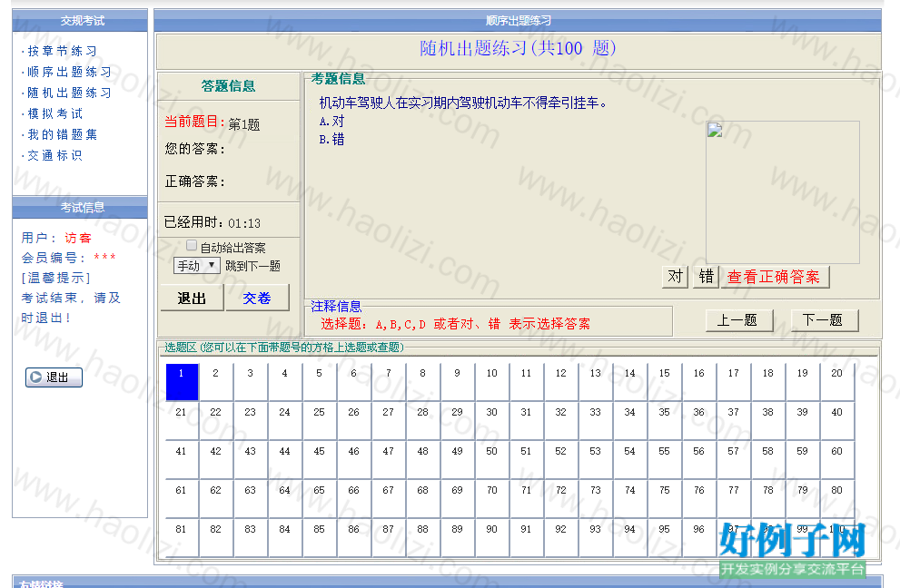The height and width of the screenshot is (588, 900).
Task: Jump to question 88
Action: point(423,537)
